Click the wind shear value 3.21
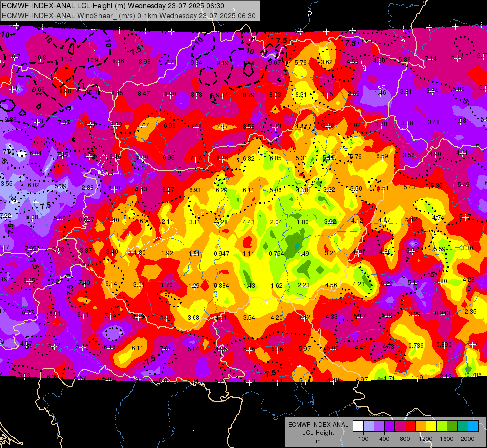This screenshot has width=487, height=448. point(330,253)
